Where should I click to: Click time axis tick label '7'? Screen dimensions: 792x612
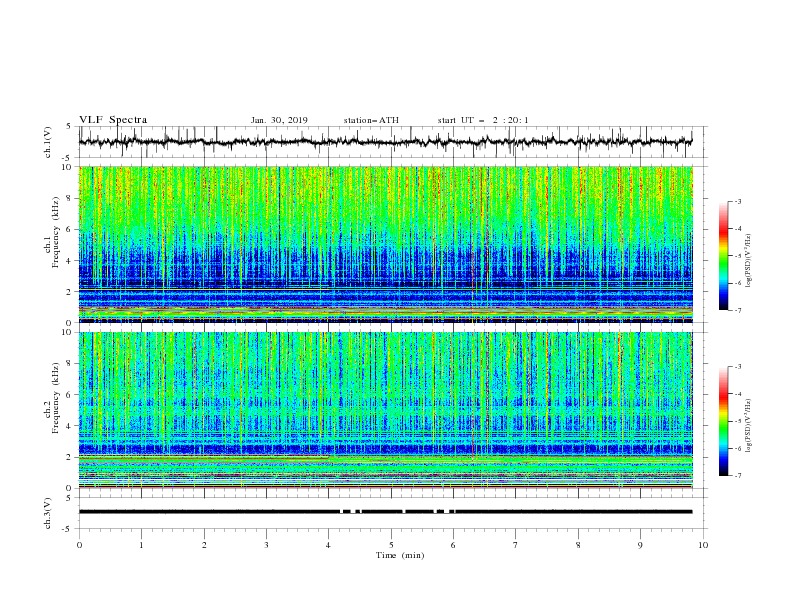[x=516, y=545]
